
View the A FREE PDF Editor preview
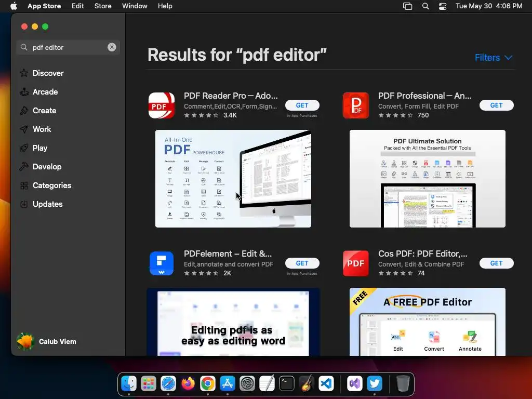pyautogui.click(x=428, y=322)
